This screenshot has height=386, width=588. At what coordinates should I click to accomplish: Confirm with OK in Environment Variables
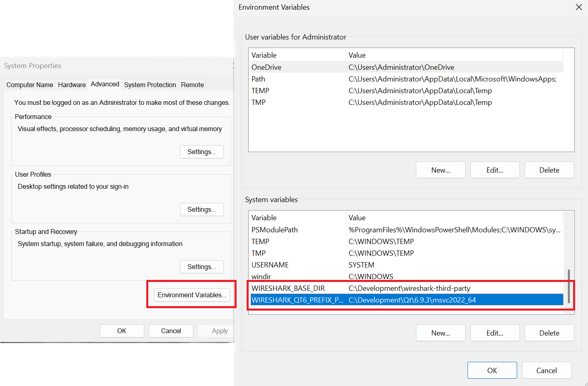pos(492,370)
